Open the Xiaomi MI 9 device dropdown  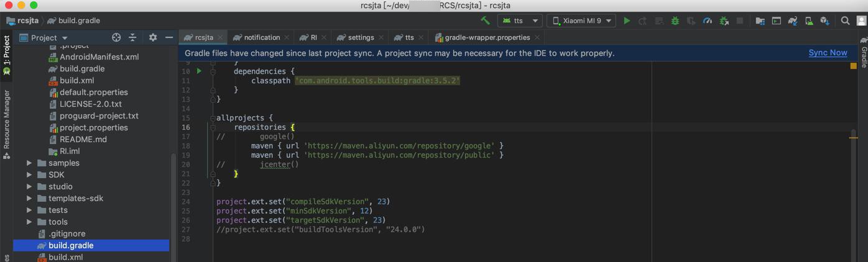tap(582, 20)
